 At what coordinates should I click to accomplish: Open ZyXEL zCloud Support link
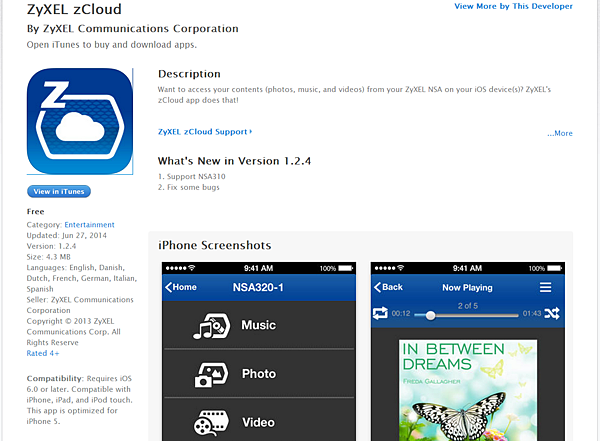click(205, 132)
